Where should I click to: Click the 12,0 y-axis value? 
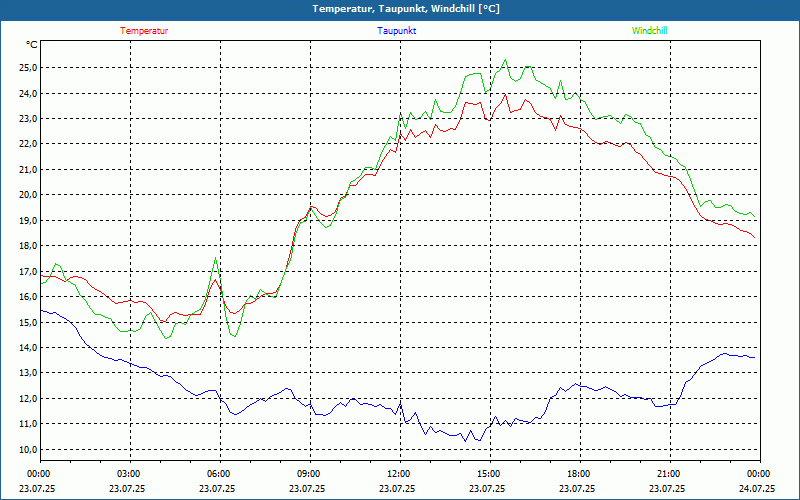(29, 398)
